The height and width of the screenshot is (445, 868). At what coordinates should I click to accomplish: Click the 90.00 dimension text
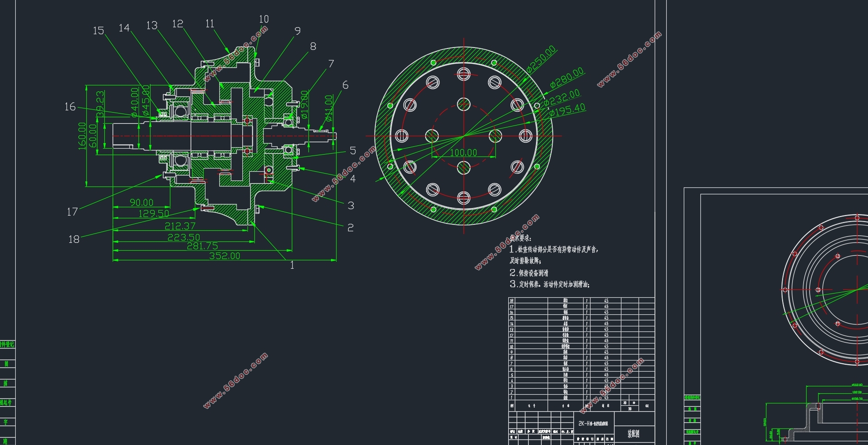141,203
